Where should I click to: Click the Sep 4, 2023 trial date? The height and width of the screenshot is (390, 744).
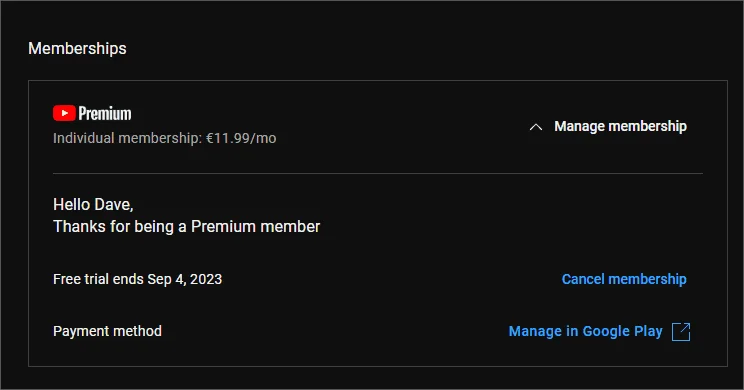point(185,279)
